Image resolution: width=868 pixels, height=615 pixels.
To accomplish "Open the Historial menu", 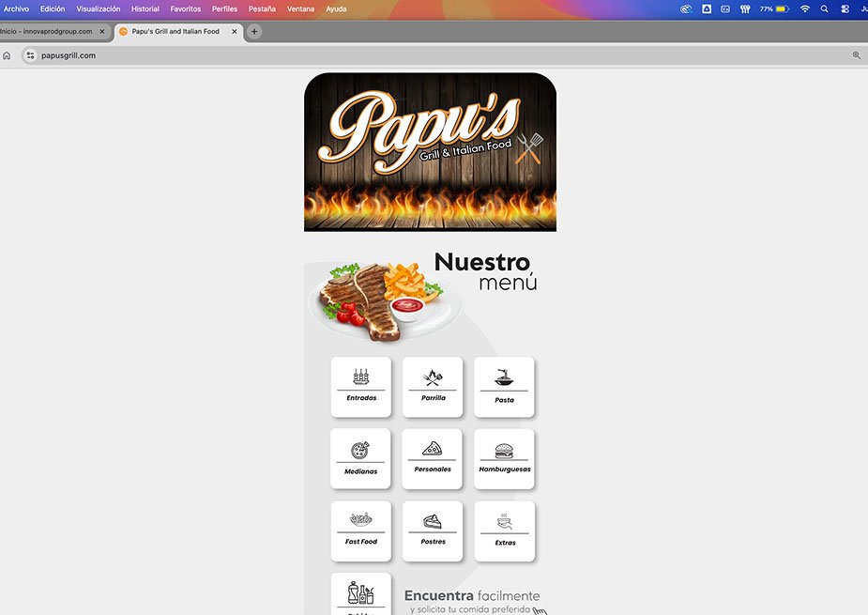I will point(145,8).
